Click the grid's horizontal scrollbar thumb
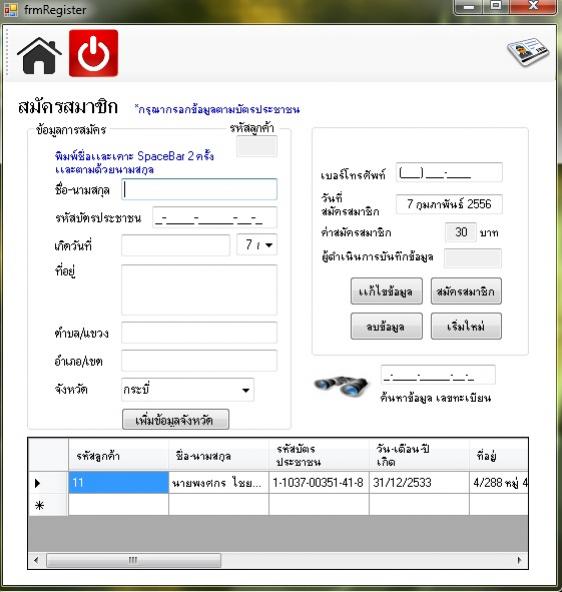The height and width of the screenshot is (592, 562). tap(133, 560)
